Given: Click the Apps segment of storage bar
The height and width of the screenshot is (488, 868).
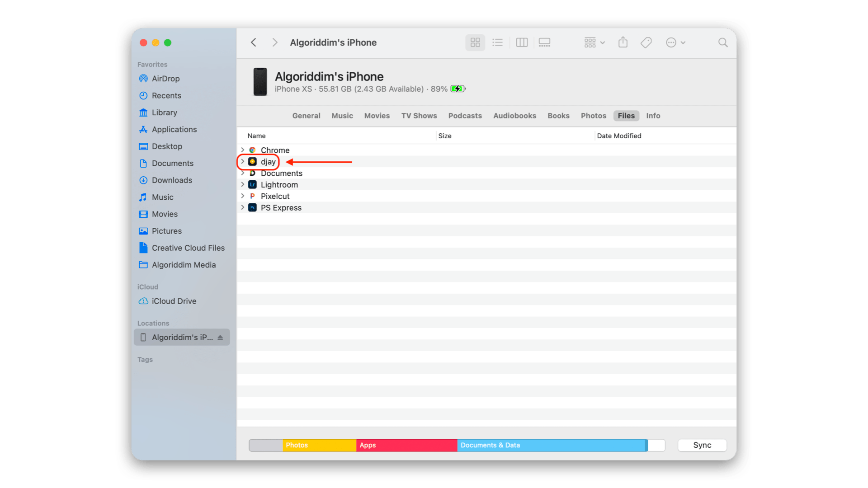Looking at the screenshot, I should (406, 445).
